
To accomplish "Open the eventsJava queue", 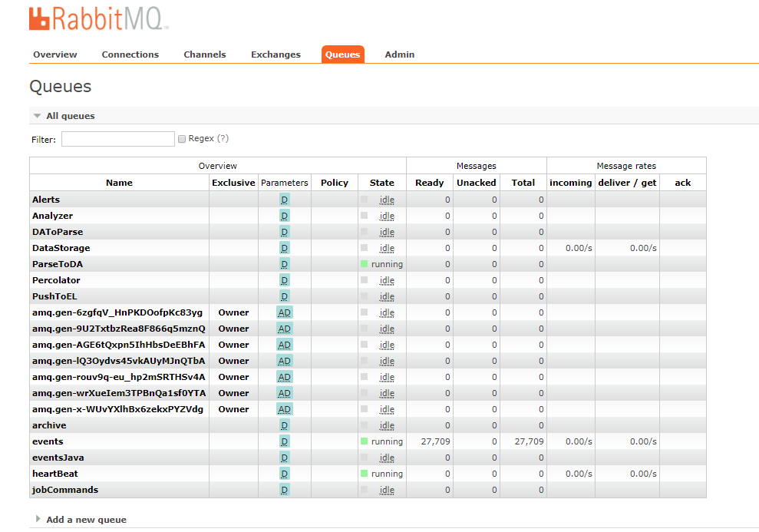I will (58, 458).
